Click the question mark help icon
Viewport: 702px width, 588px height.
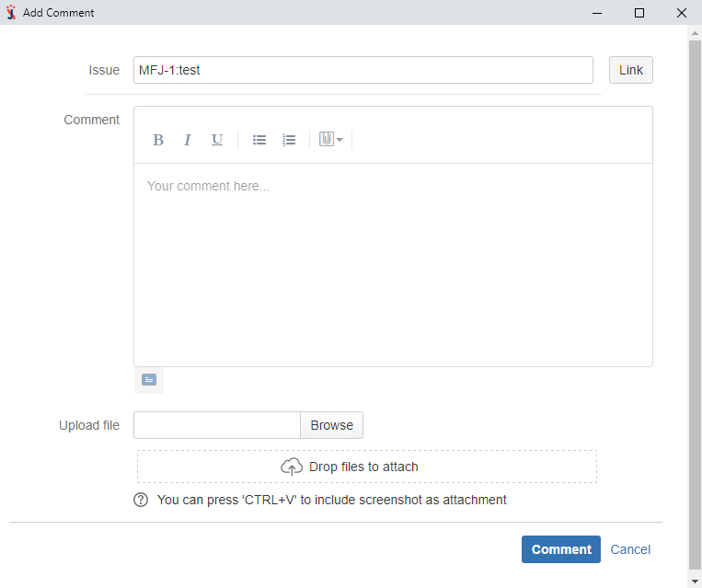(x=141, y=500)
